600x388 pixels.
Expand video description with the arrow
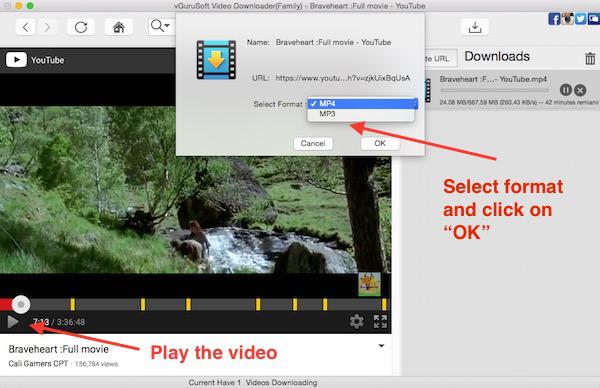pyautogui.click(x=381, y=346)
